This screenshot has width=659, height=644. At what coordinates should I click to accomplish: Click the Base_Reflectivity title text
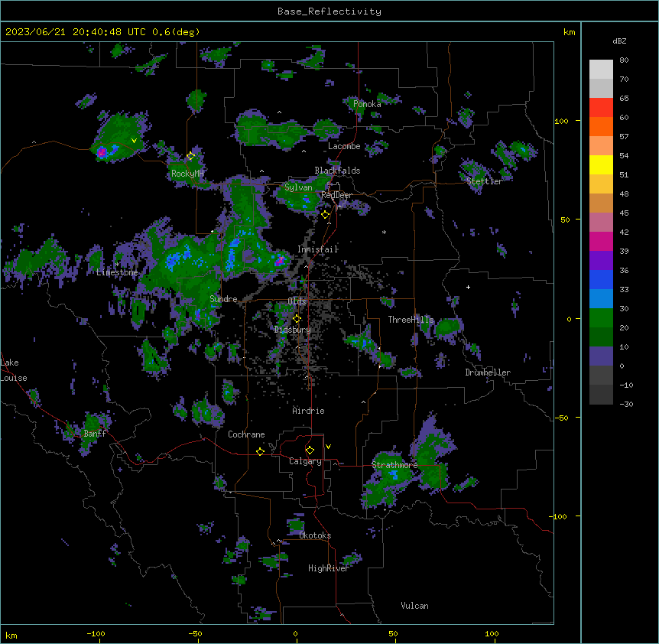coord(329,11)
